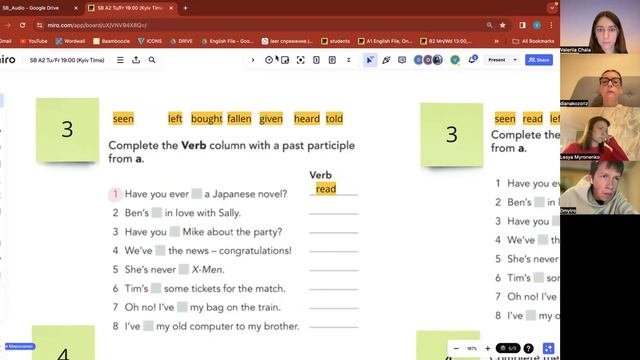Open the reactions confetti icon
Viewport: 640px width, 360px height.
[386, 60]
